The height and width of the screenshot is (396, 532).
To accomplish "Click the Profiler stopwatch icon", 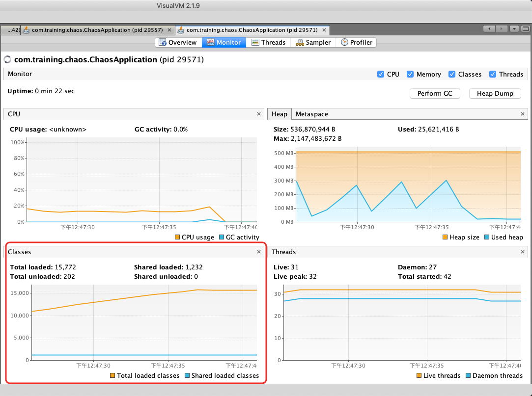I will coord(344,42).
